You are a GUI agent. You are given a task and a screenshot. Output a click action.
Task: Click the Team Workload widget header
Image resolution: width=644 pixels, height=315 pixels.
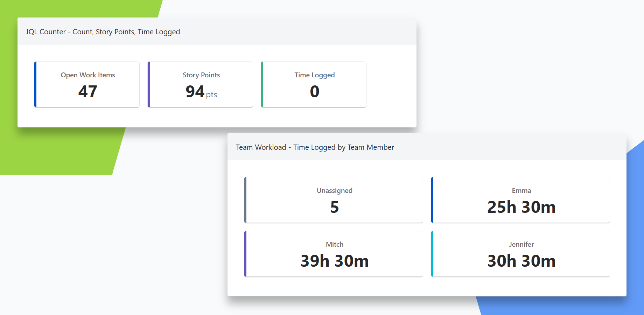coord(315,147)
